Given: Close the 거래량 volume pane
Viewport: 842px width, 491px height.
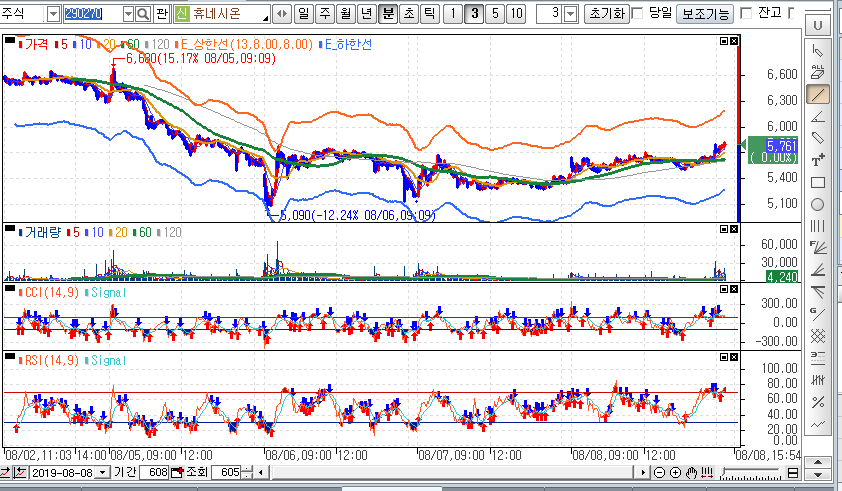Looking at the screenshot, I should pos(734,229).
